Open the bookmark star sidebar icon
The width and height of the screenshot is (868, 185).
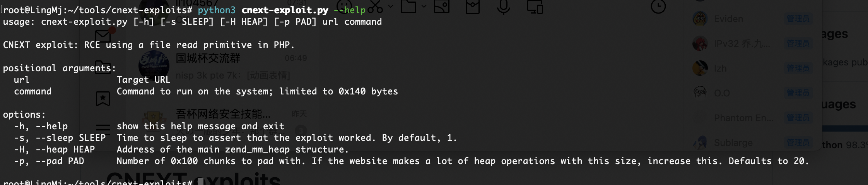103,99
